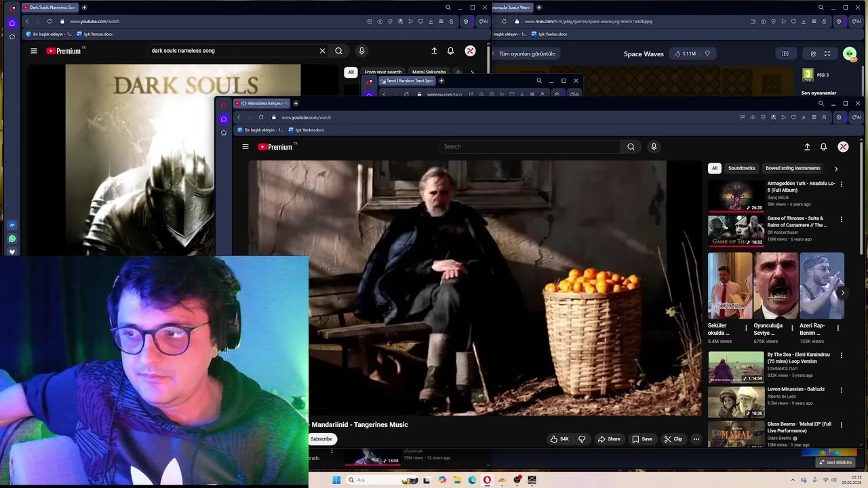868x488 pixels.
Task: Click Share button below the video
Action: pos(609,439)
